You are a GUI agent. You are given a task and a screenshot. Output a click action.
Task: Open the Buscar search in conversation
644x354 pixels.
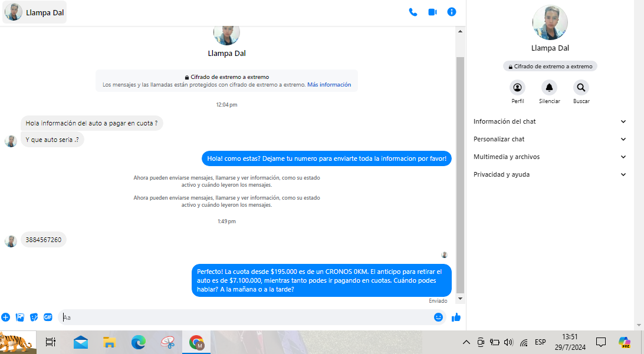(x=581, y=88)
